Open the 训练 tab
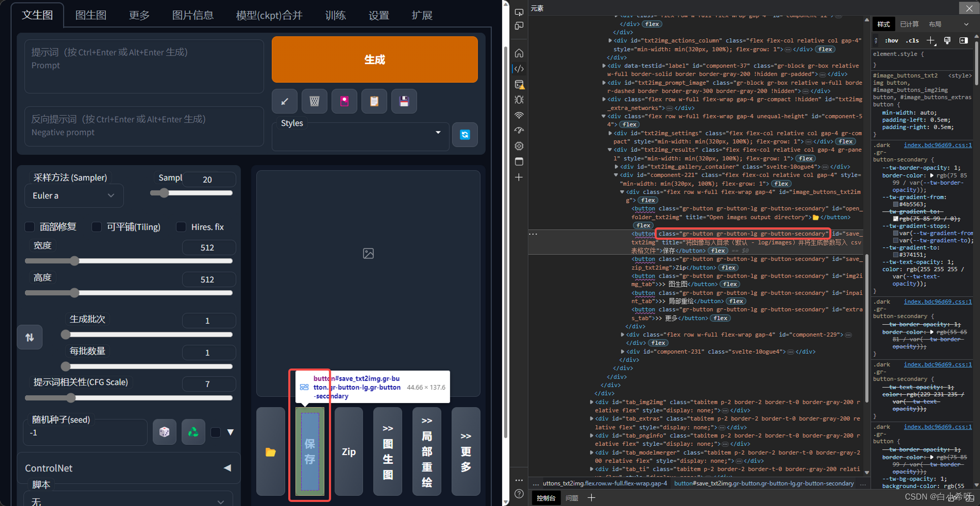This screenshot has height=506, width=980. pyautogui.click(x=336, y=15)
